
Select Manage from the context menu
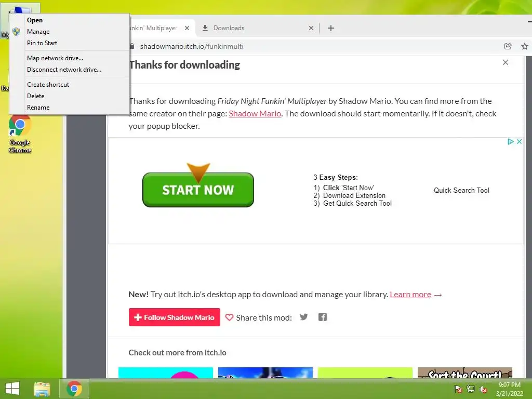coord(69,32)
